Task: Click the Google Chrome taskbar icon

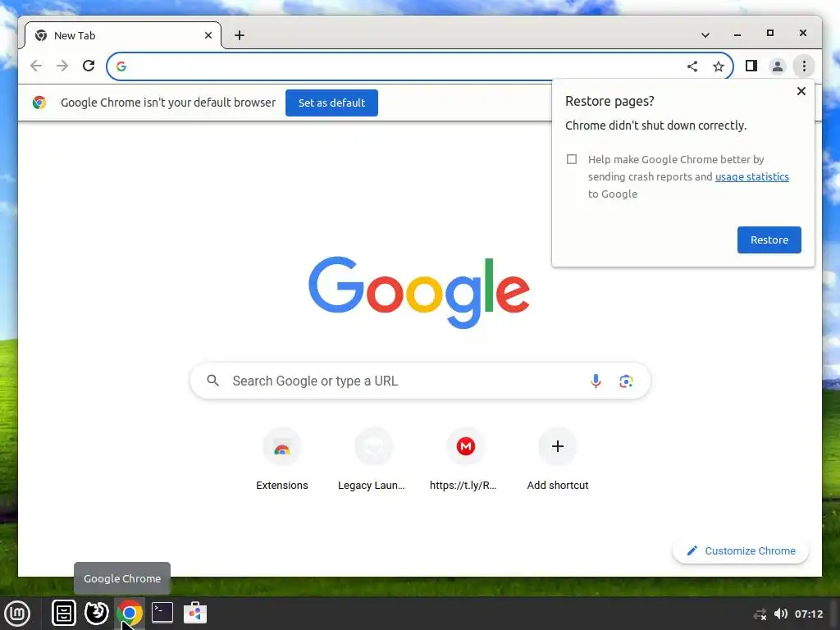Action: point(130,614)
